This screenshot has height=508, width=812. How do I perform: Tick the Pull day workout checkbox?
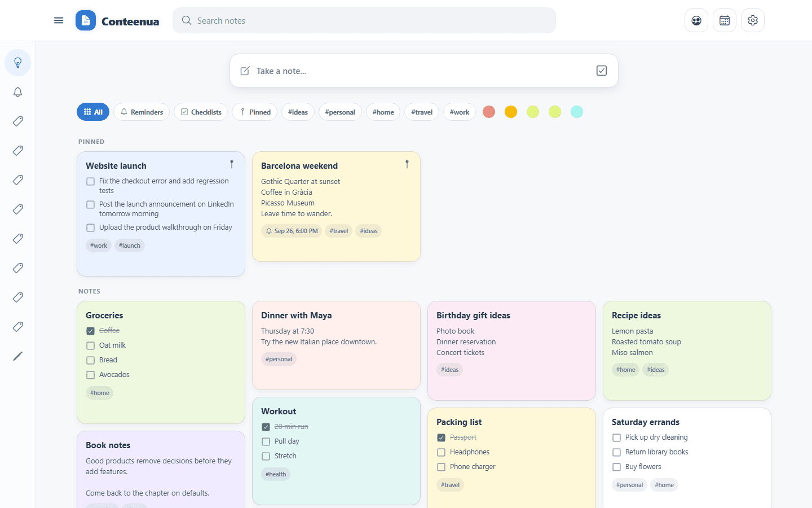coord(266,441)
